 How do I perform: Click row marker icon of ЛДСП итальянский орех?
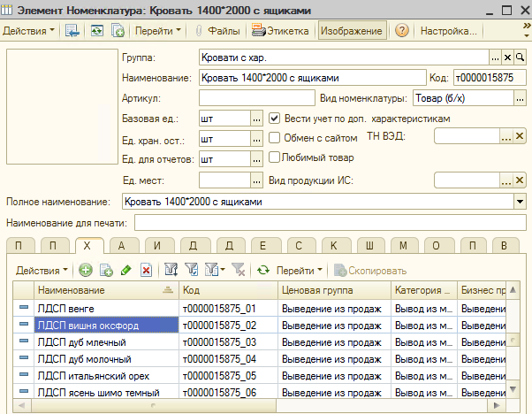coord(24,374)
